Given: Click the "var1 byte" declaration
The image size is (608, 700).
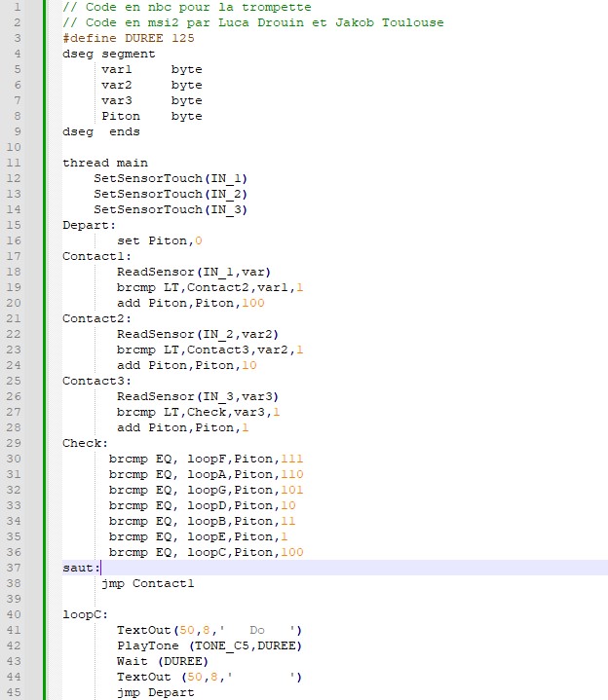Looking at the screenshot, I should [x=151, y=70].
